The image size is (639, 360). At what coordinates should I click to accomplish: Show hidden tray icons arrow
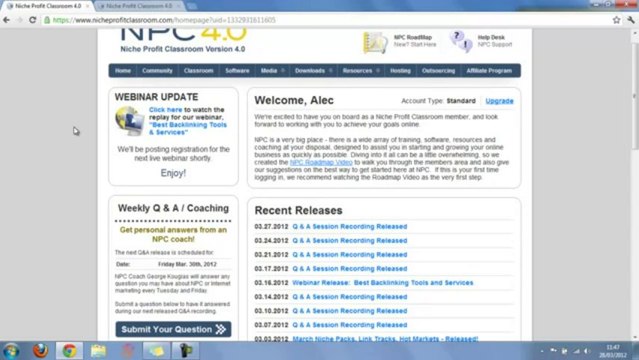click(x=542, y=351)
